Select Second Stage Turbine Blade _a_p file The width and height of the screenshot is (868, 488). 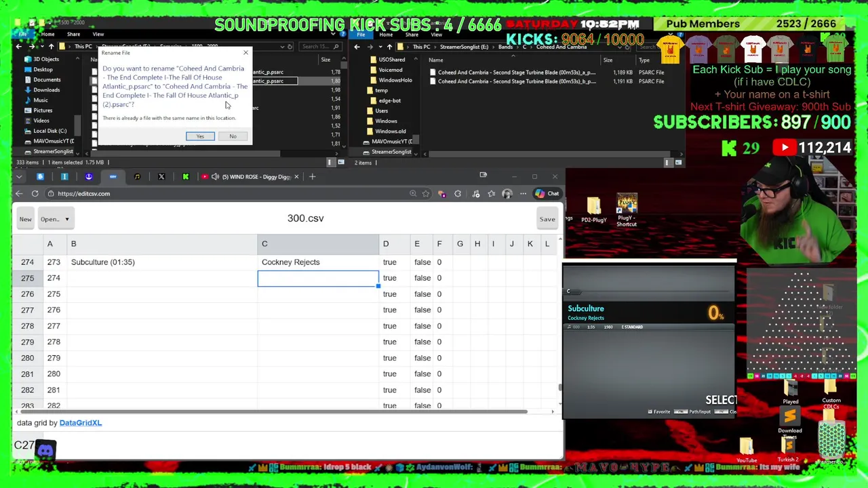(x=517, y=72)
